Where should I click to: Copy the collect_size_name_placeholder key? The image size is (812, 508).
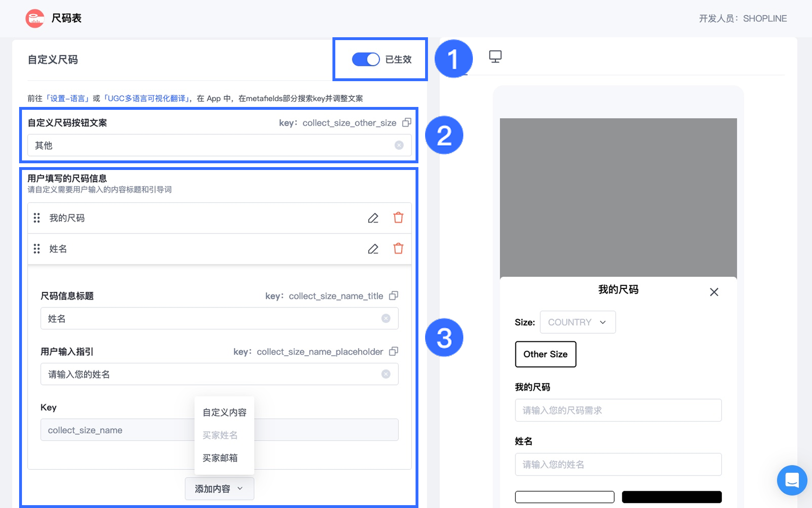394,351
